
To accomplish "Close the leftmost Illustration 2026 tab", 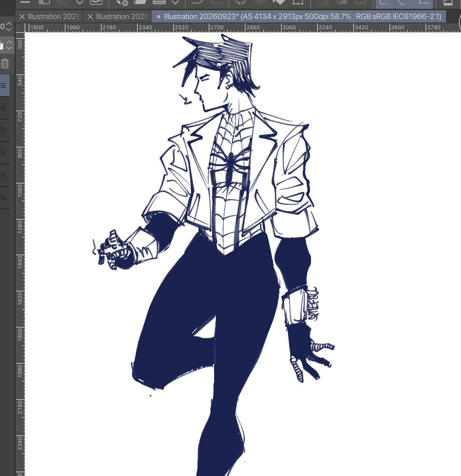I will 22,17.
